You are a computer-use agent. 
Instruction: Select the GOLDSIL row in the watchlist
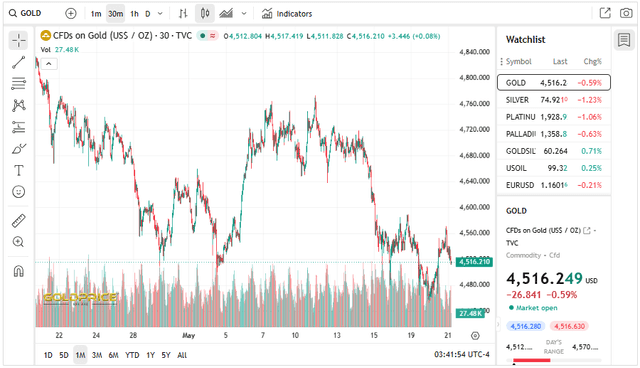554,151
